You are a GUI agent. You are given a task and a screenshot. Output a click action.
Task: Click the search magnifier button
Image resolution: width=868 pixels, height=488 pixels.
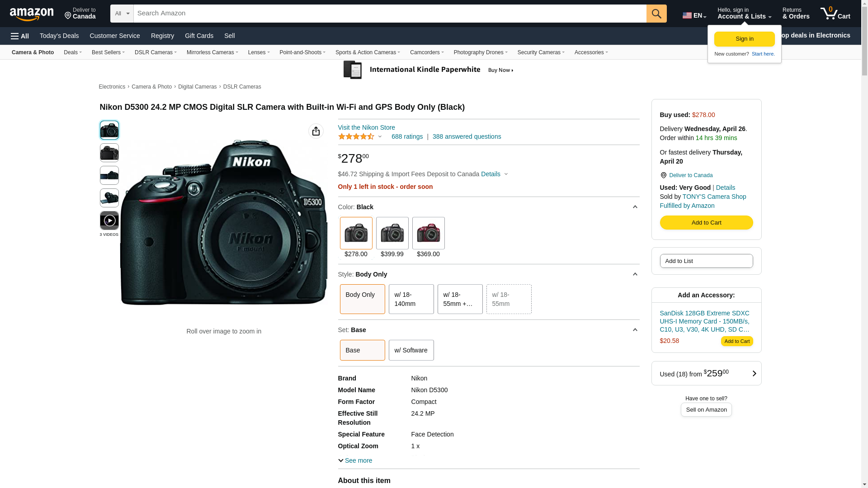click(x=656, y=14)
